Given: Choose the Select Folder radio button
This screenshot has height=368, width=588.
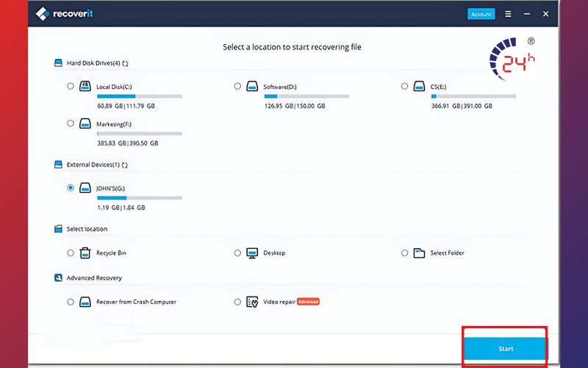Looking at the screenshot, I should pyautogui.click(x=404, y=252).
